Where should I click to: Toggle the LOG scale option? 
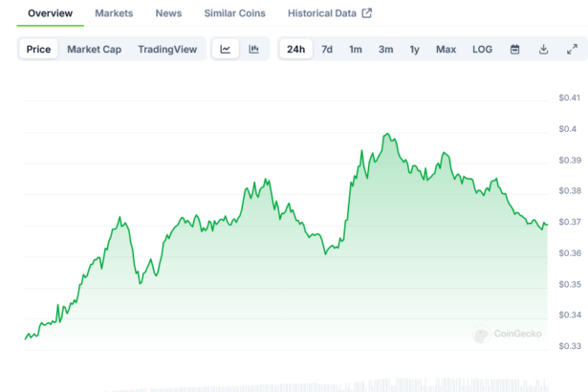[x=483, y=50]
